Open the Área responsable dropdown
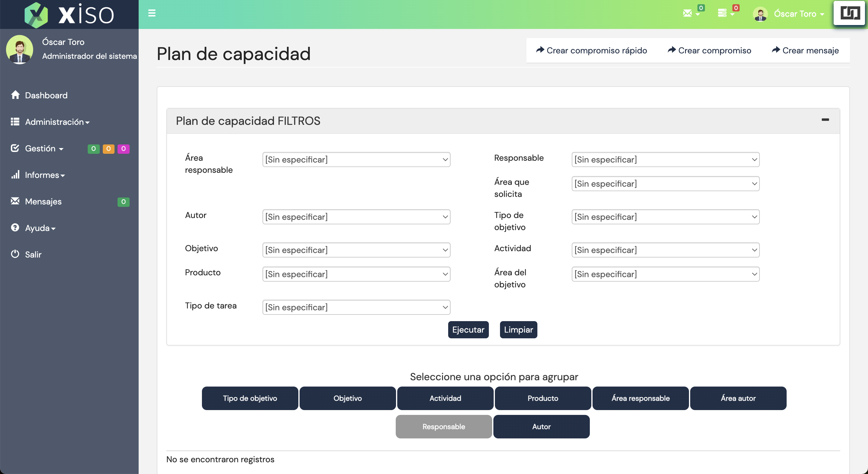This screenshot has height=474, width=868. (356, 160)
